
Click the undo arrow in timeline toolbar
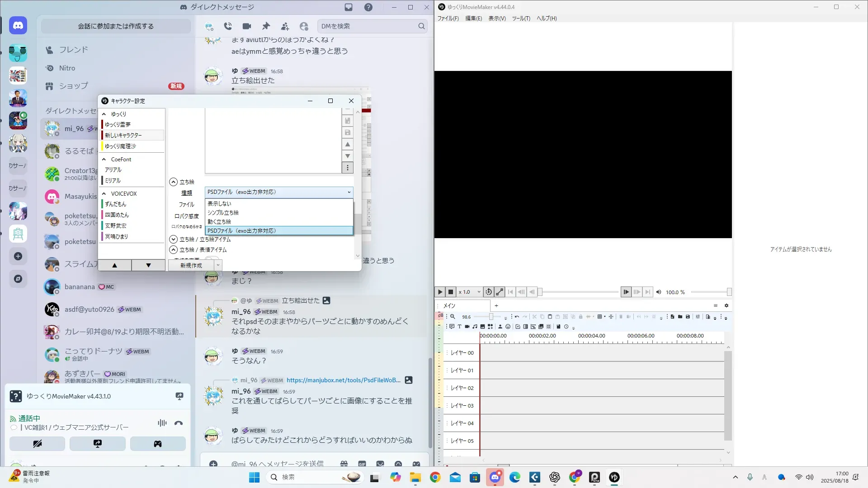(517, 317)
